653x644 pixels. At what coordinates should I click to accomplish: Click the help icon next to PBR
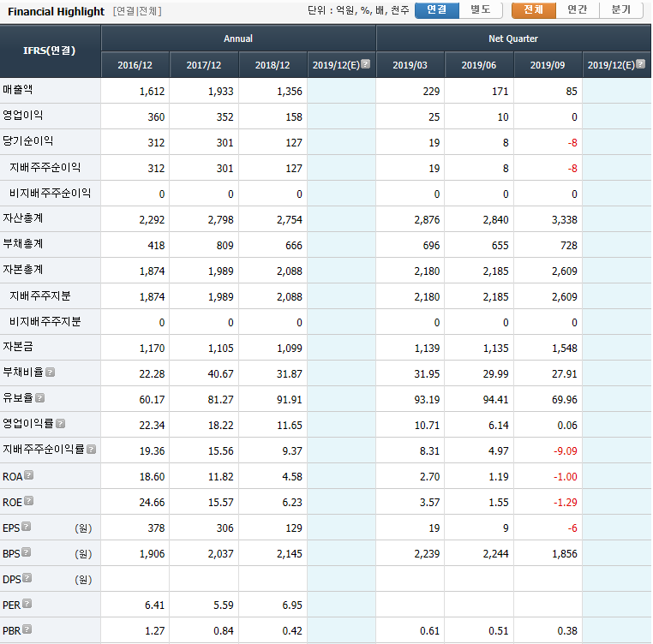tap(27, 629)
